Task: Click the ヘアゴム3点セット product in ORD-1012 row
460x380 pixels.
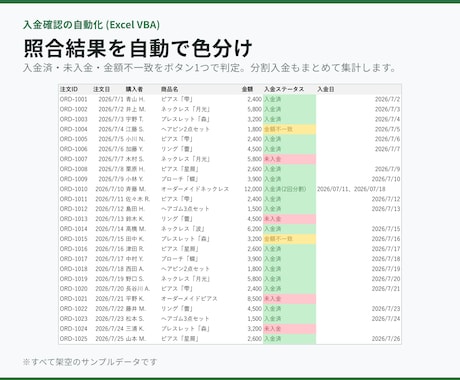Action: tap(185, 209)
